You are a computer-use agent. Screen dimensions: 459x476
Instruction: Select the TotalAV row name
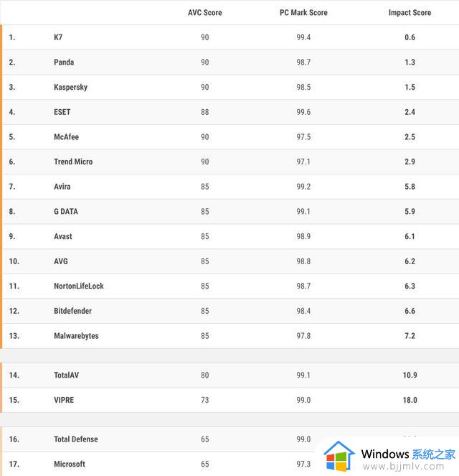(x=67, y=375)
